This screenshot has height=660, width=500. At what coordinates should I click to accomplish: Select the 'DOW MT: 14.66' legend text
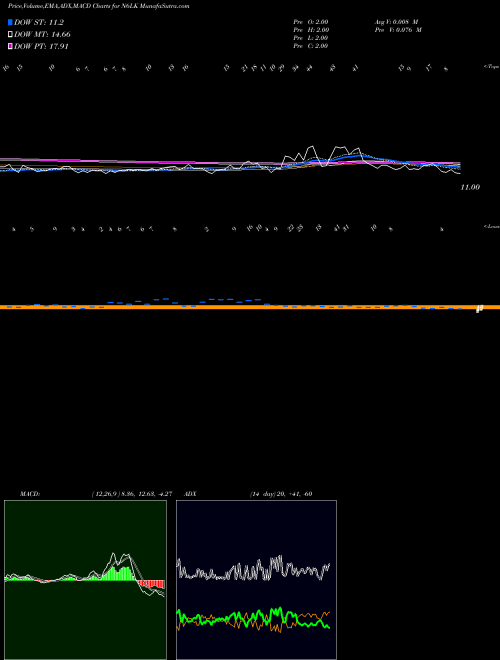pos(43,35)
